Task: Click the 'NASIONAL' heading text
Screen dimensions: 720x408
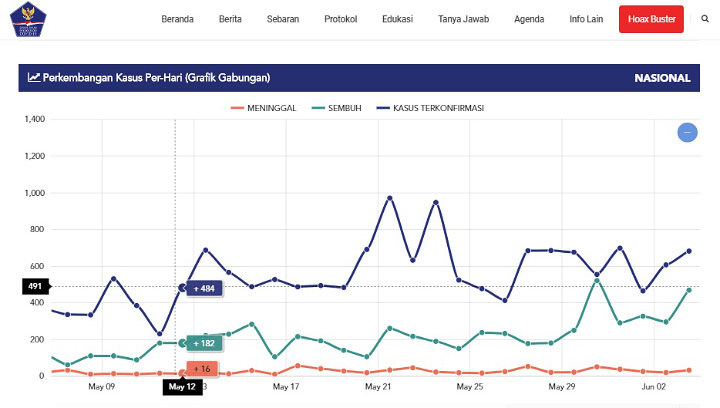Action: (x=662, y=78)
